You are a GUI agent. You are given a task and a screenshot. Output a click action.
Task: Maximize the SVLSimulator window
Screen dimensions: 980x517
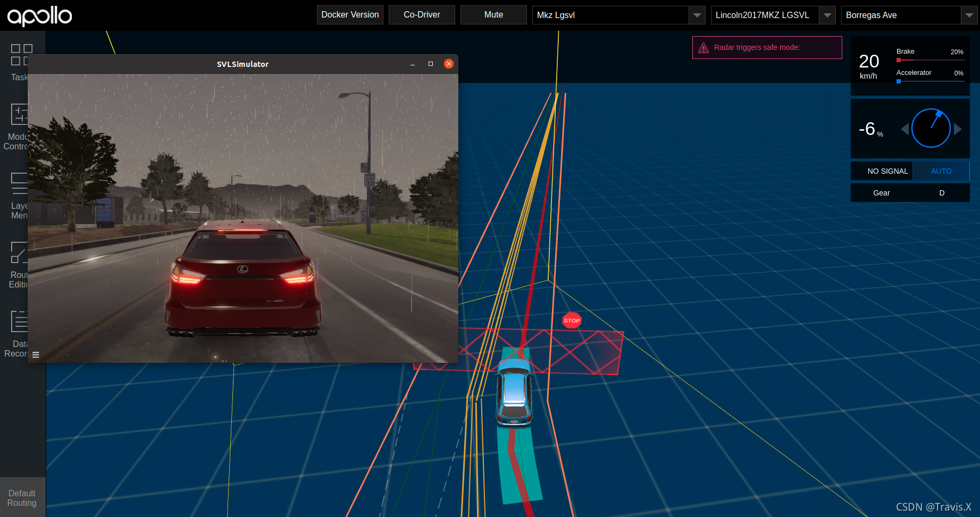[x=431, y=64]
